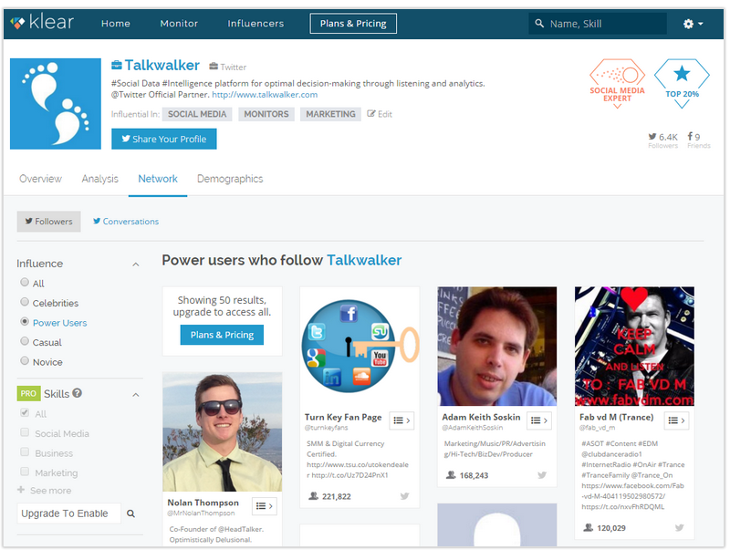Open the Influencers menu item
The width and height of the screenshot is (730, 560).
[x=255, y=24]
